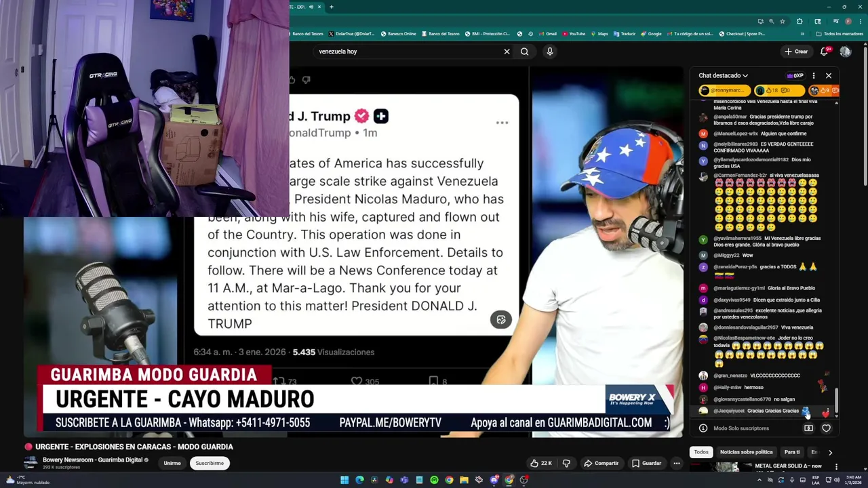Click the page vertical scrollbar
The width and height of the screenshot is (868, 488).
click(x=865, y=115)
